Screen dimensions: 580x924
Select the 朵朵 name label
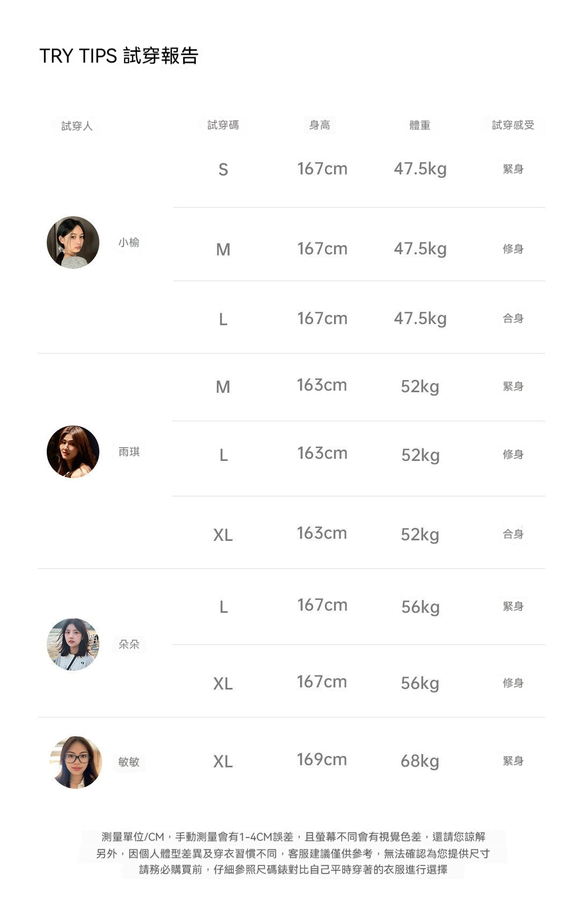(x=129, y=644)
